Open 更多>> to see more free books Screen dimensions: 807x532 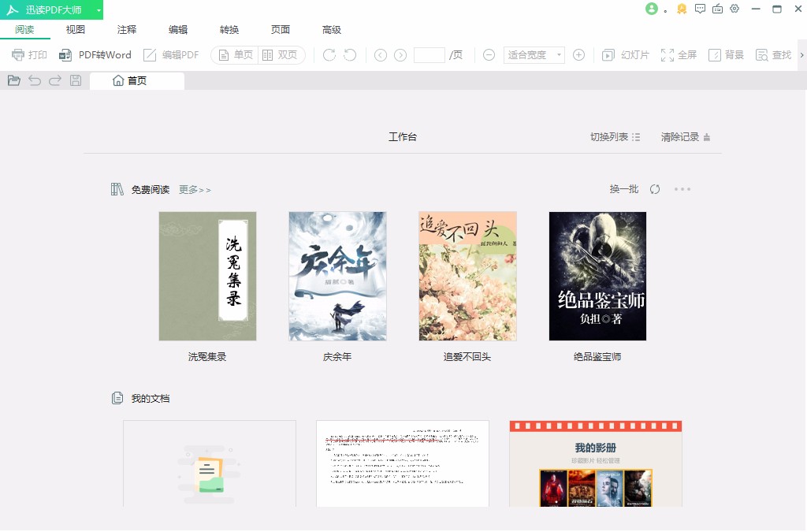pos(194,189)
